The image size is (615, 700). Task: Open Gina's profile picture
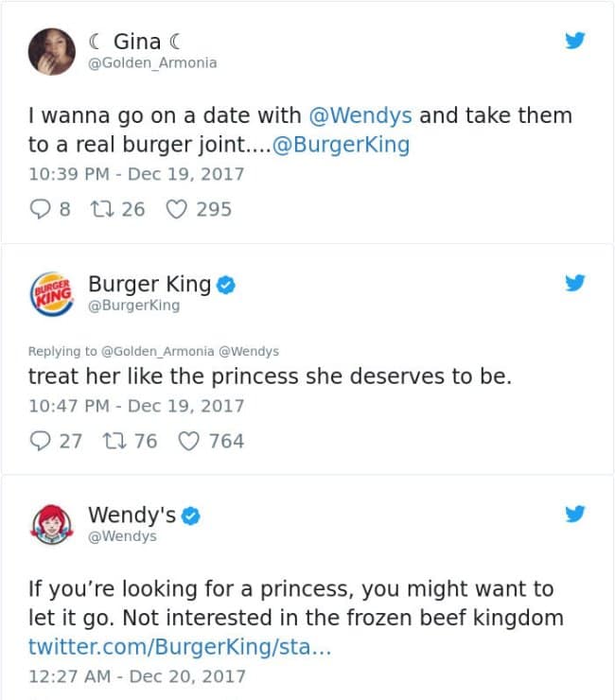tap(52, 51)
